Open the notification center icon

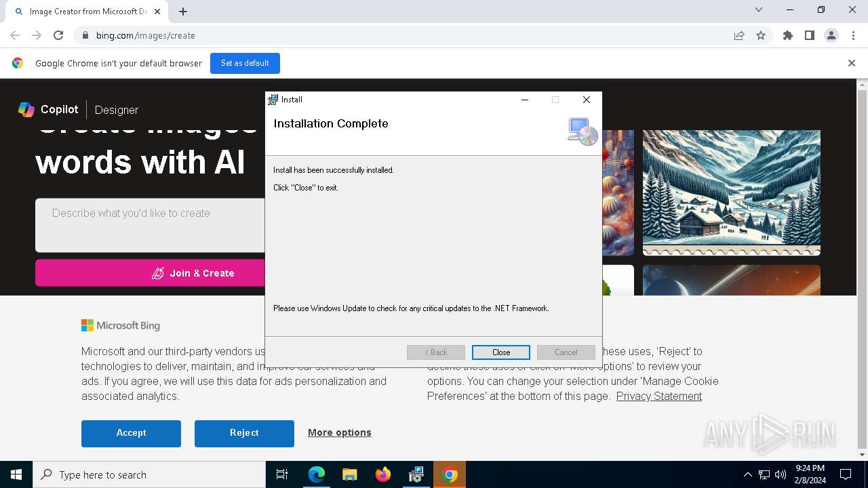click(x=846, y=474)
